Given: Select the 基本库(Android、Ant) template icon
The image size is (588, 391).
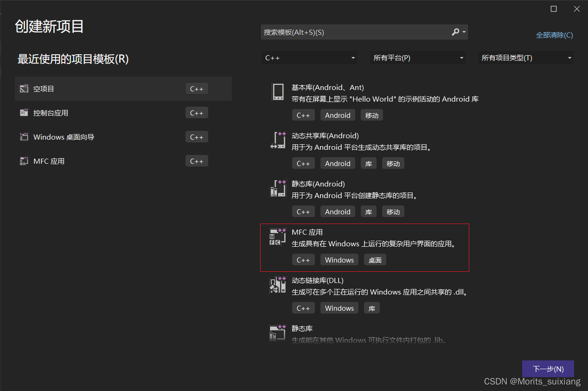Looking at the screenshot, I should tap(278, 92).
